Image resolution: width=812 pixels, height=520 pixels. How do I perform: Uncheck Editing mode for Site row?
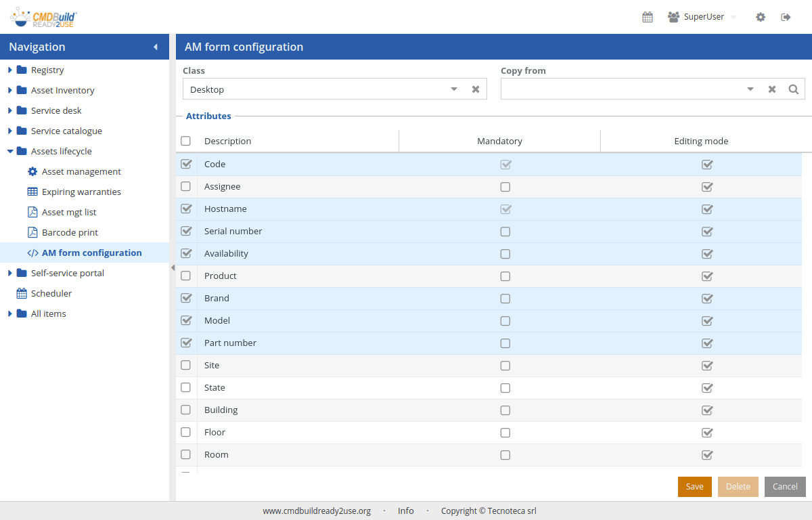coord(707,366)
